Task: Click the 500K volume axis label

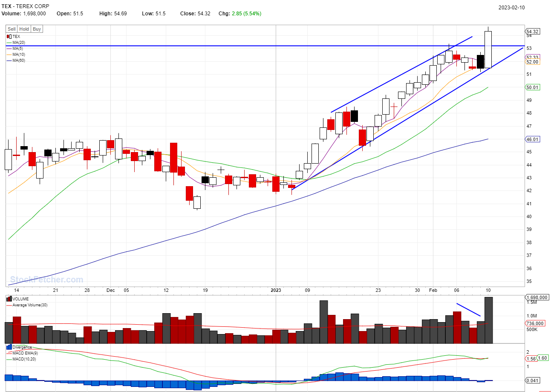Action: tap(531, 330)
